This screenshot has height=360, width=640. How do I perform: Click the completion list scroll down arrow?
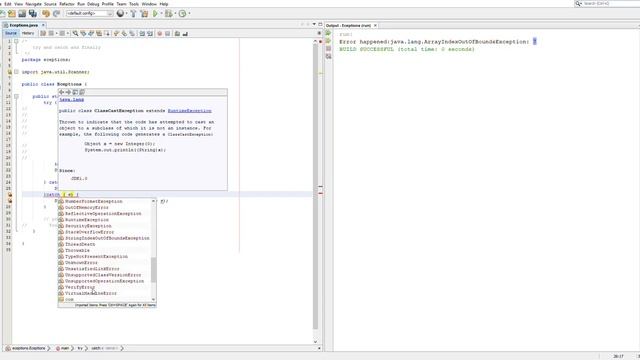pos(153,299)
